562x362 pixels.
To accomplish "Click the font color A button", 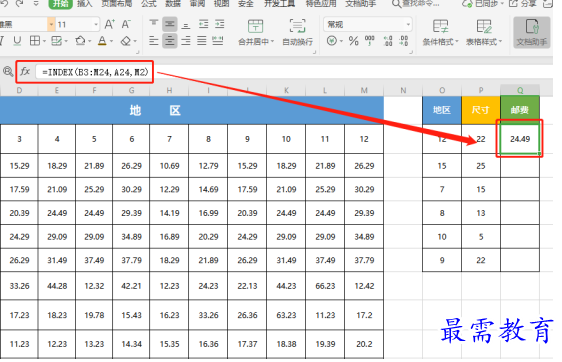I will click(102, 41).
